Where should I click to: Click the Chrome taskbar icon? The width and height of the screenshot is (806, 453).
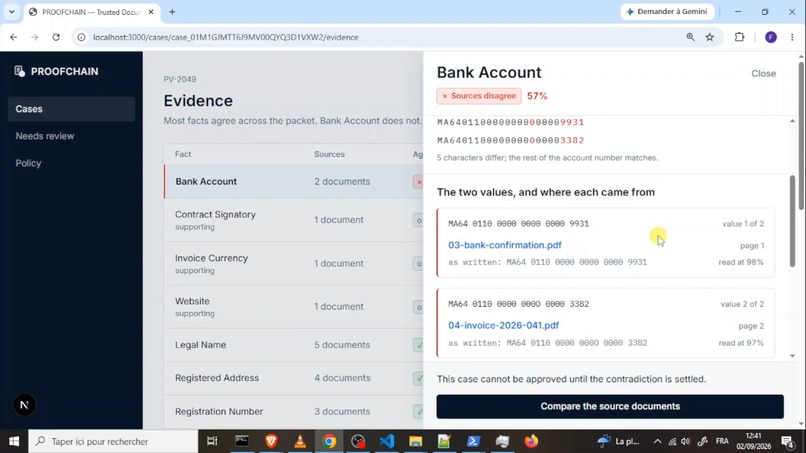[x=329, y=441]
